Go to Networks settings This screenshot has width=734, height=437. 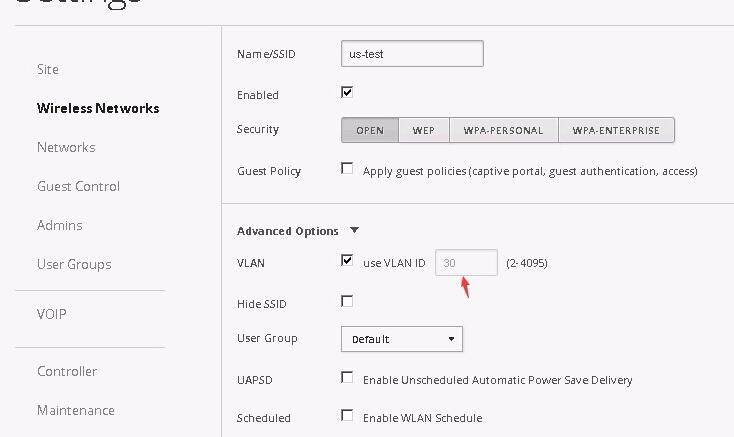pos(66,147)
